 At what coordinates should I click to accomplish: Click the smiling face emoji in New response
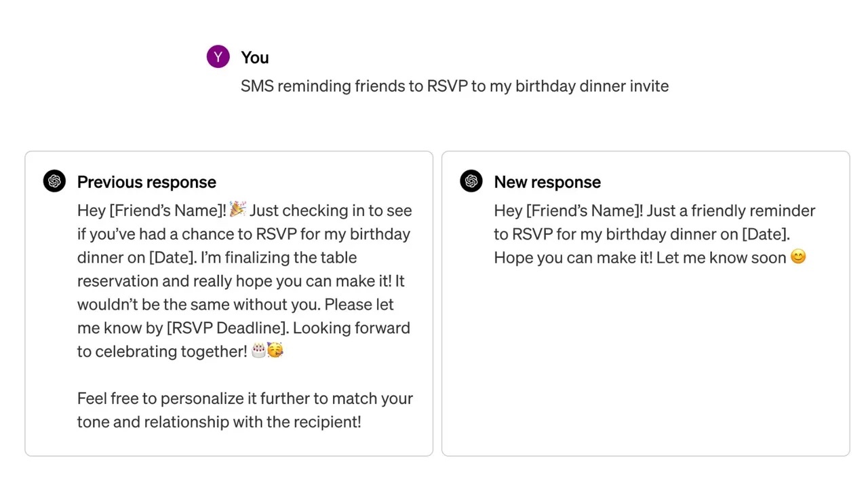pos(798,257)
